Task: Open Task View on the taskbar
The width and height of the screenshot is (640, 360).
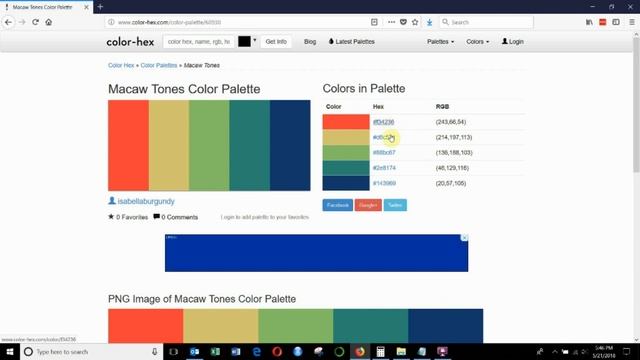Action: pyautogui.click(x=173, y=351)
